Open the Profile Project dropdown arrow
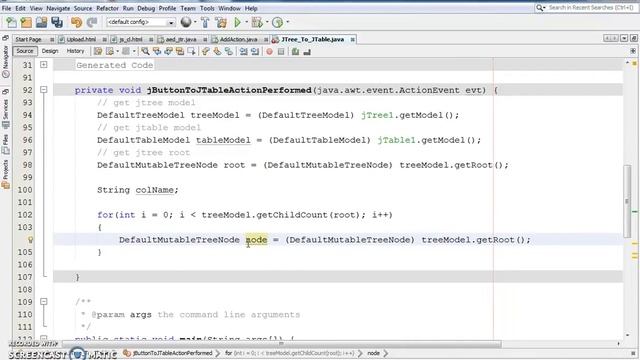 coord(287,22)
